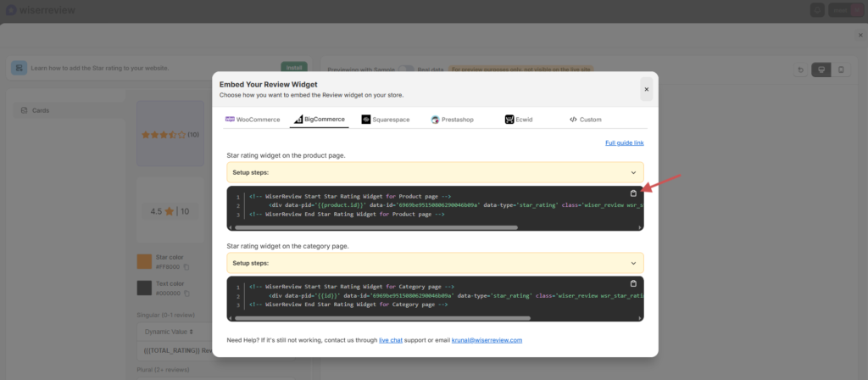Switch preview to mobile device view
The width and height of the screenshot is (868, 380).
[840, 70]
